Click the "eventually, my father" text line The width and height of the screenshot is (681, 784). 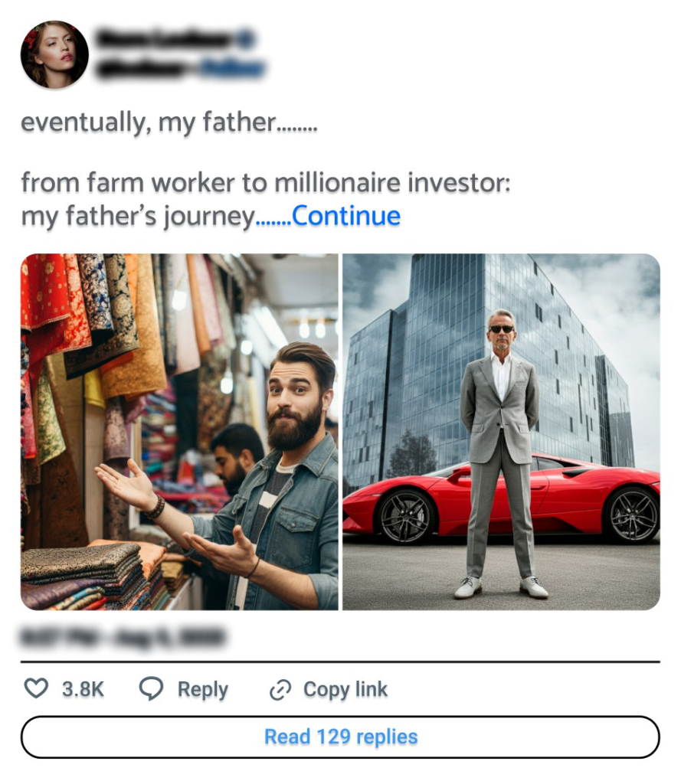tap(169, 122)
